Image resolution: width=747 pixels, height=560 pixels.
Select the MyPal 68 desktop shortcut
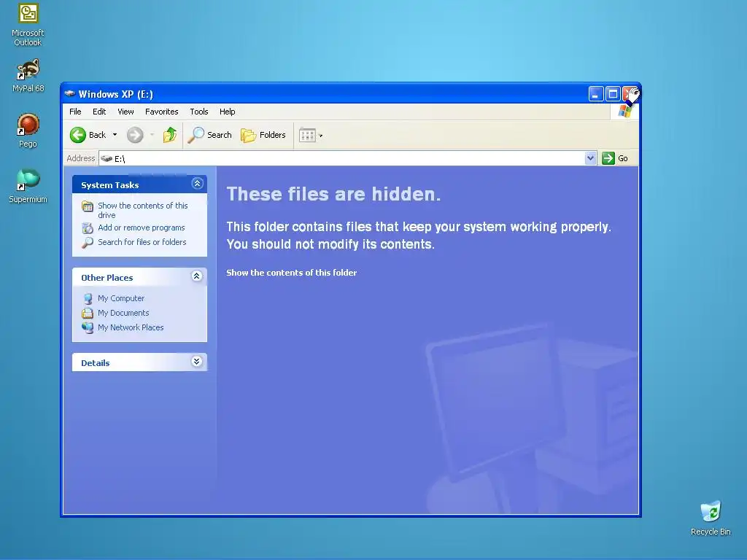point(28,76)
